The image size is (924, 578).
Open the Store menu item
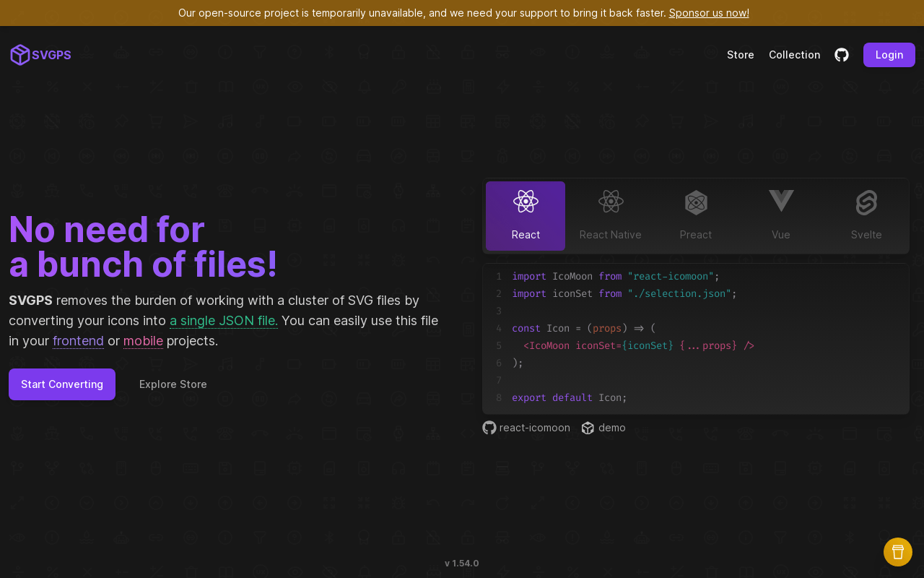(x=741, y=55)
